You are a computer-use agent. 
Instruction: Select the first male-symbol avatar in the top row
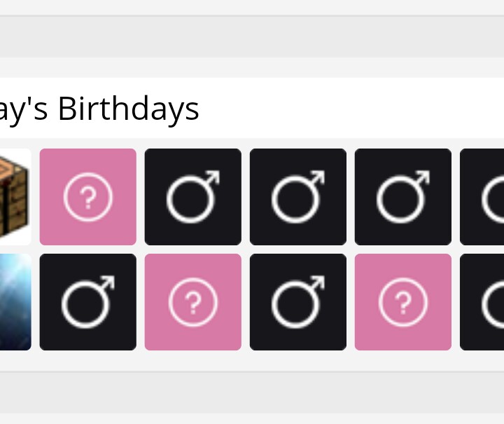(193, 196)
